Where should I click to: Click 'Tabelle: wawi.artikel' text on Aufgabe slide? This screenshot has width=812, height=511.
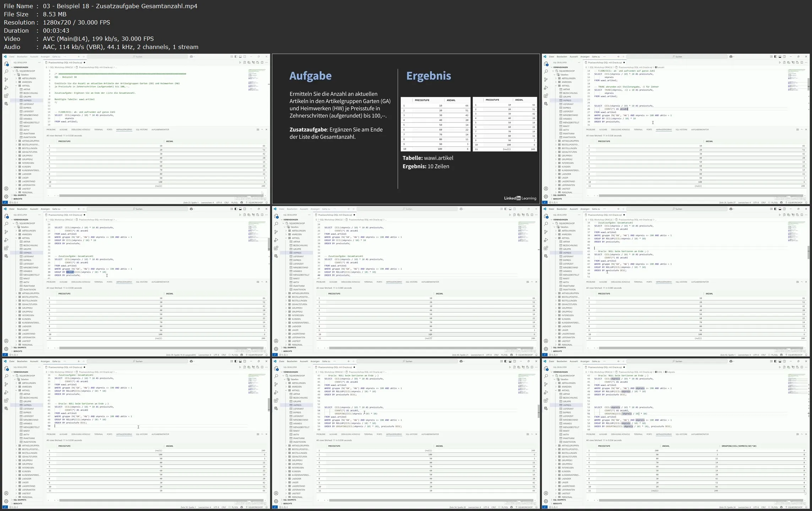click(427, 158)
